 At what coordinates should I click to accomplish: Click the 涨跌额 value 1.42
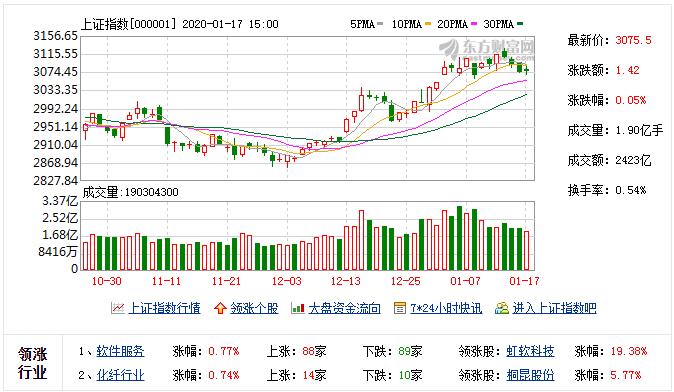click(627, 70)
